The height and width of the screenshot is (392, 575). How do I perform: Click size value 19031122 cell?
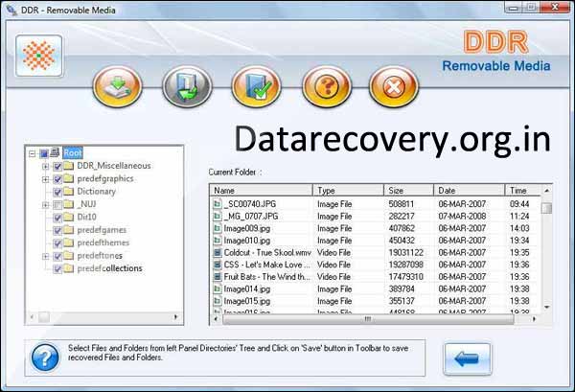(406, 252)
